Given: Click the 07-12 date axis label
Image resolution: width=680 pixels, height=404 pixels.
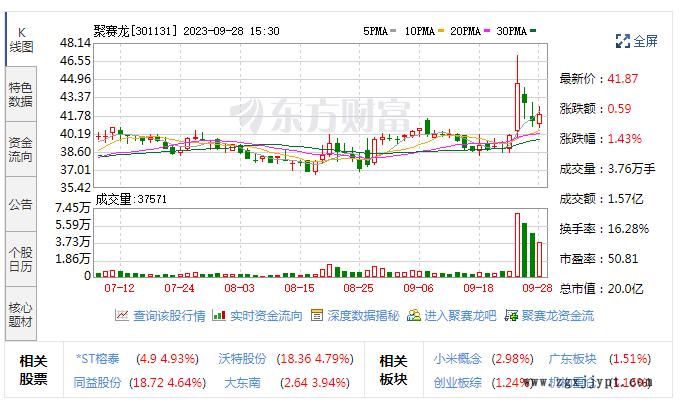Looking at the screenshot, I should (x=119, y=288).
